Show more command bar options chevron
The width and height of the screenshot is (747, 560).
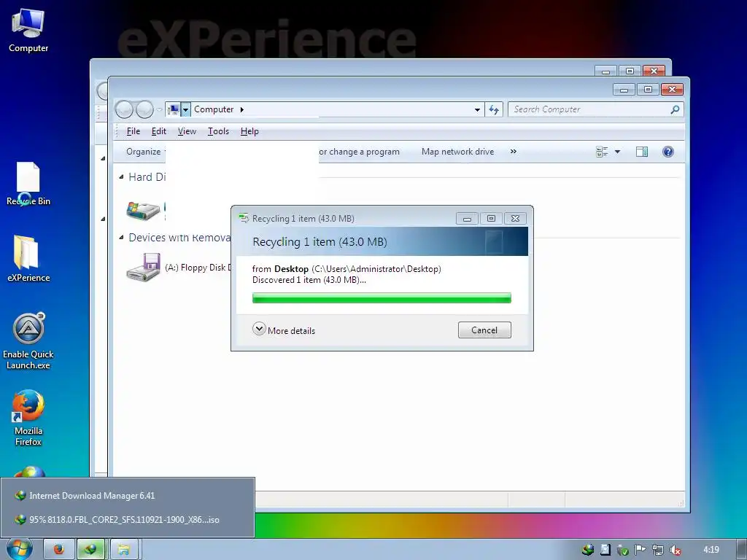click(x=513, y=152)
